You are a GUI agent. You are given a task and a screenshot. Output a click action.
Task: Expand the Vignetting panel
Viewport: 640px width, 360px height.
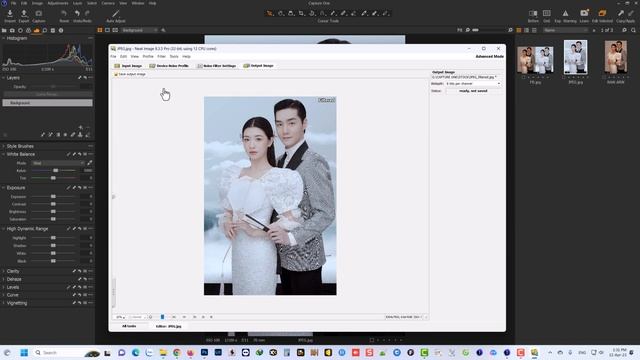4,303
